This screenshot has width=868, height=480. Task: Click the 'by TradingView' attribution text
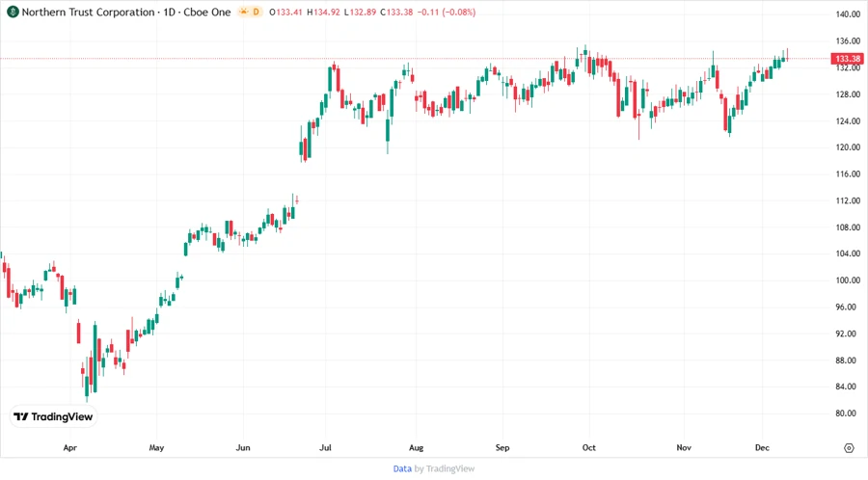pyautogui.click(x=445, y=468)
